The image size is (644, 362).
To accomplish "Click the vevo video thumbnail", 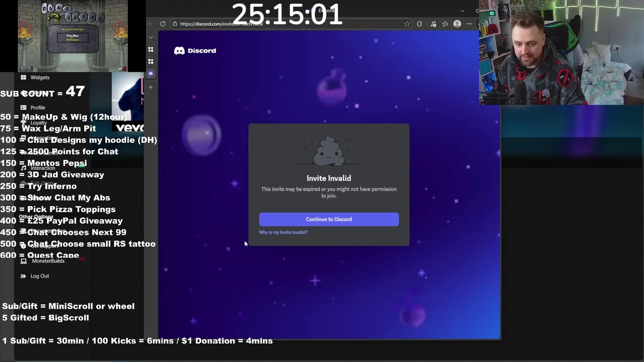I will 128,103.
